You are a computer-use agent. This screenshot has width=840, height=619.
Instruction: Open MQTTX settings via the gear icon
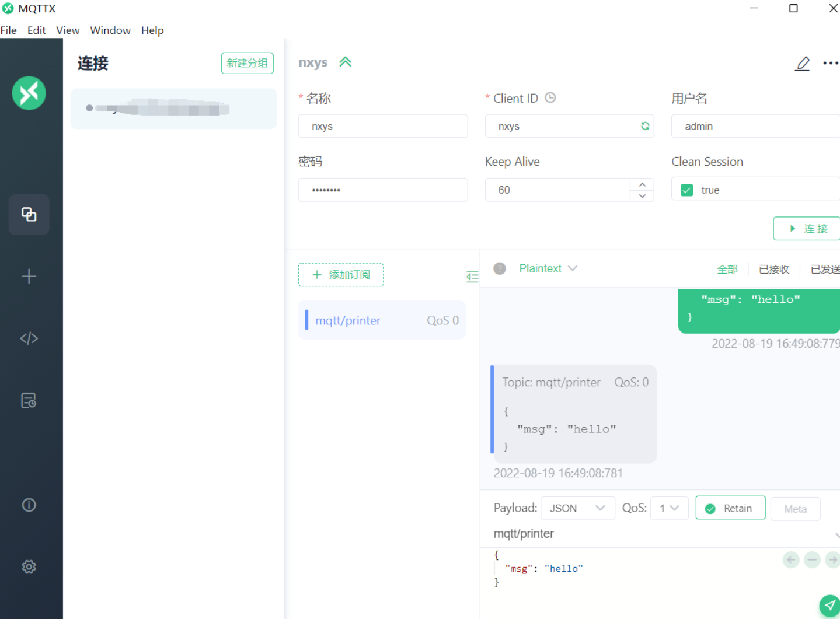coord(29,566)
